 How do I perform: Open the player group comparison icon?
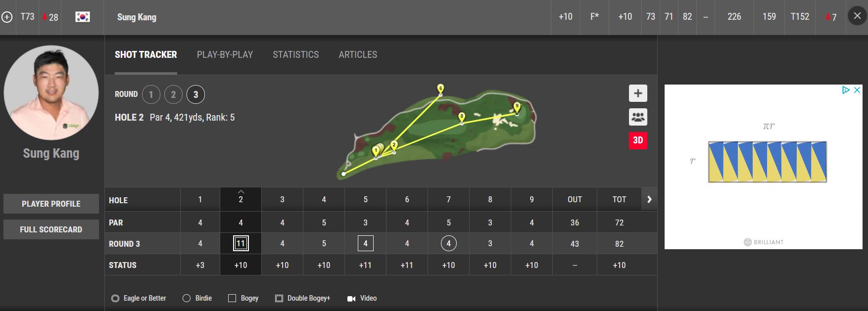tap(638, 117)
